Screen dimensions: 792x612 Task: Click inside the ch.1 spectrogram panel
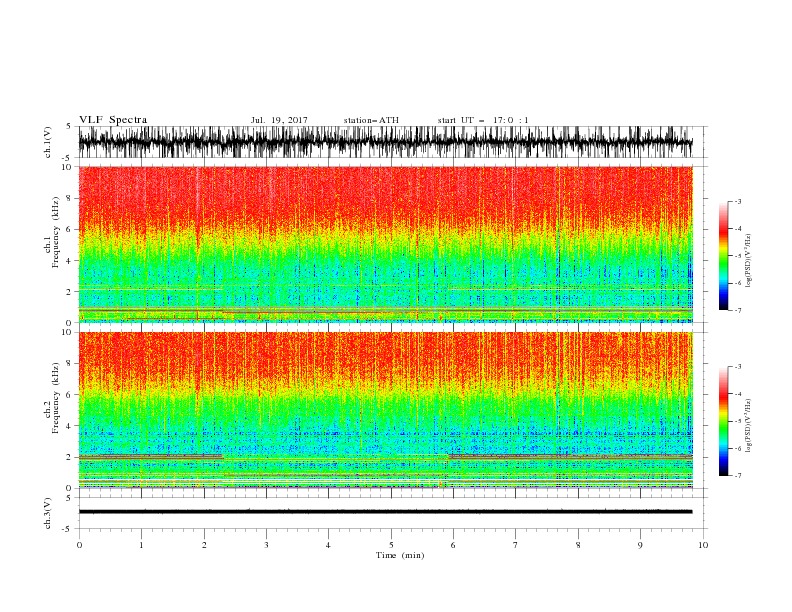(385, 244)
